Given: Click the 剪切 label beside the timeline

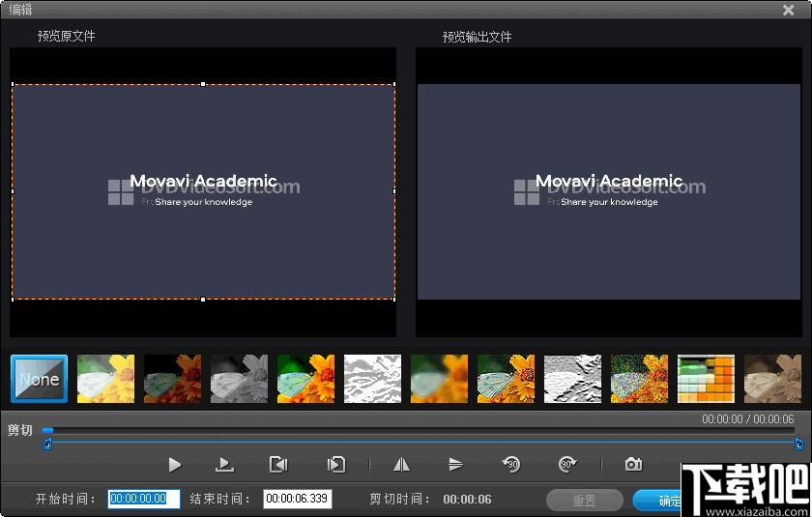Looking at the screenshot, I should (x=20, y=430).
